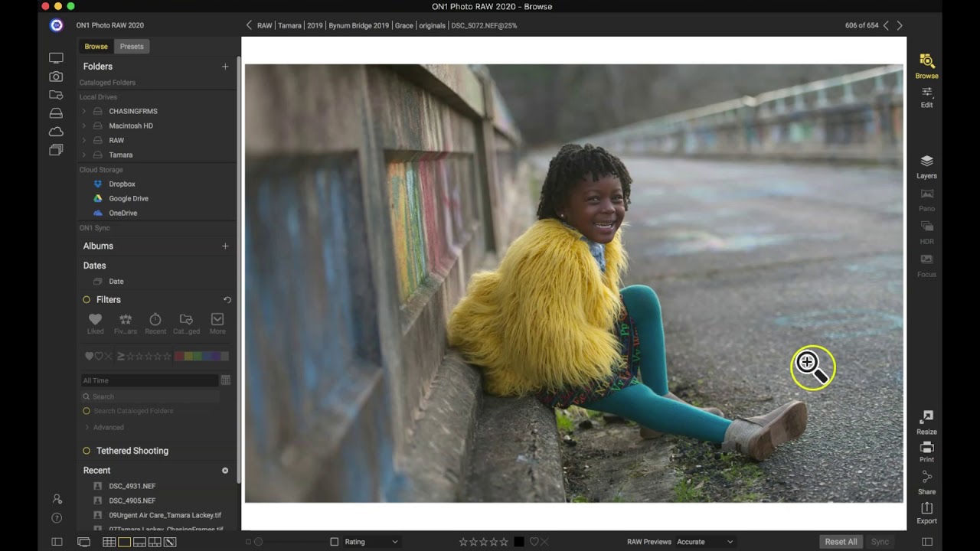The image size is (980, 551).
Task: Apply the Cataloged quick filter
Action: pyautogui.click(x=186, y=324)
